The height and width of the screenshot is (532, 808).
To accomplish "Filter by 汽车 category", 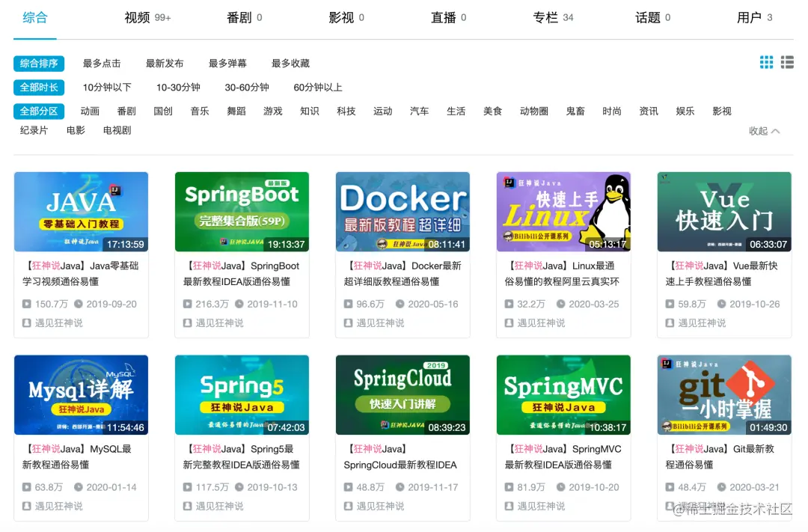I will click(x=419, y=111).
